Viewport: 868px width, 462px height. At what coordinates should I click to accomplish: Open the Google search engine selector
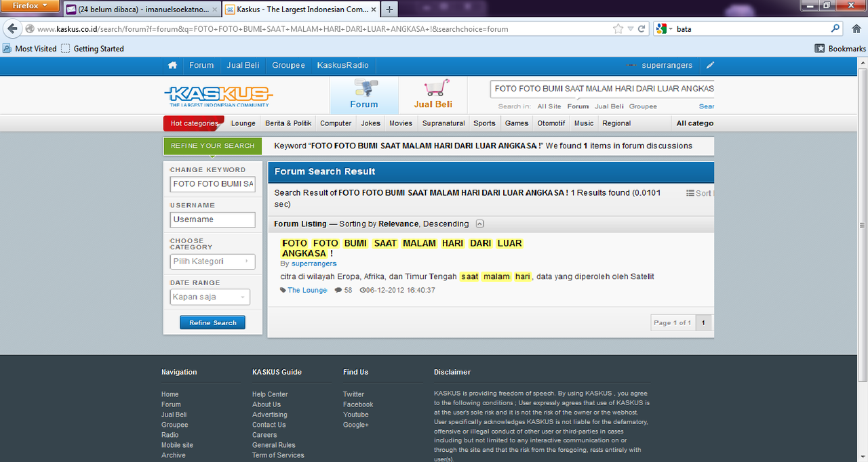click(x=664, y=29)
